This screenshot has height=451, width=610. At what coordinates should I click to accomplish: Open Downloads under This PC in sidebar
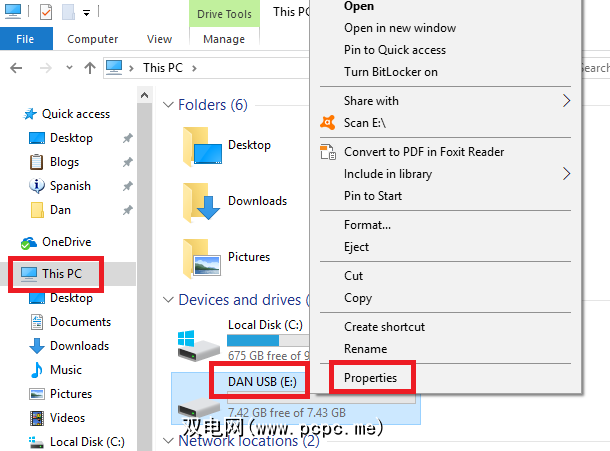[x=79, y=346]
